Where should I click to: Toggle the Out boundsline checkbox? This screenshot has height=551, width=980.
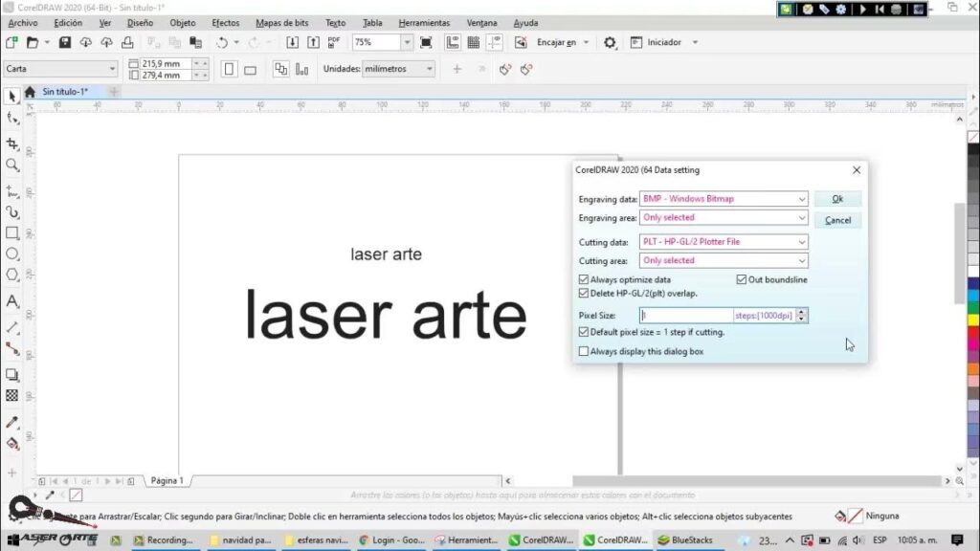pos(742,279)
